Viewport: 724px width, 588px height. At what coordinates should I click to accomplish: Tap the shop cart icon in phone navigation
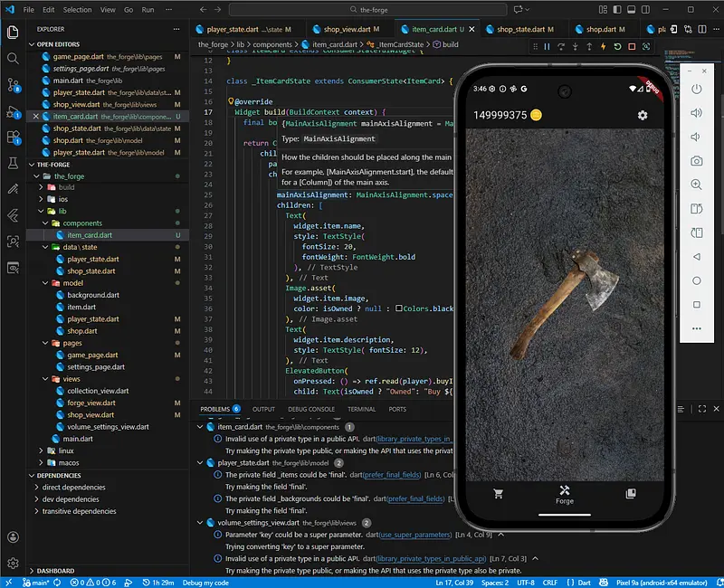tap(497, 494)
